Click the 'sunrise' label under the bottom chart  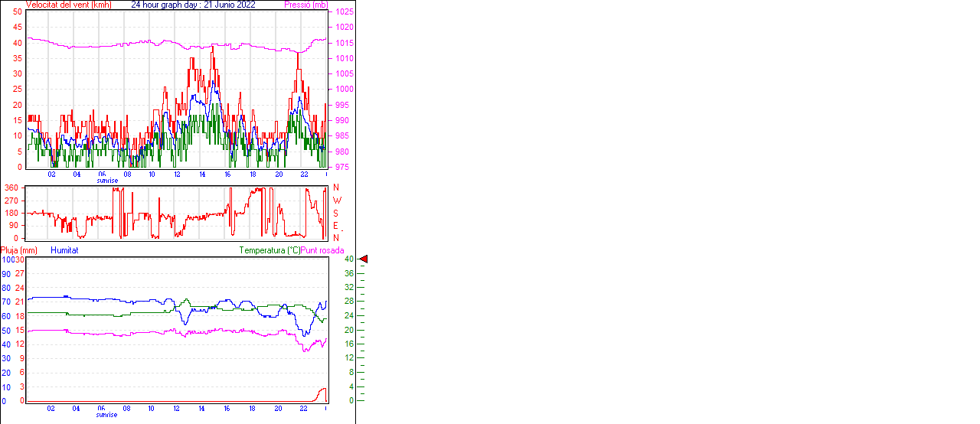pyautogui.click(x=107, y=415)
